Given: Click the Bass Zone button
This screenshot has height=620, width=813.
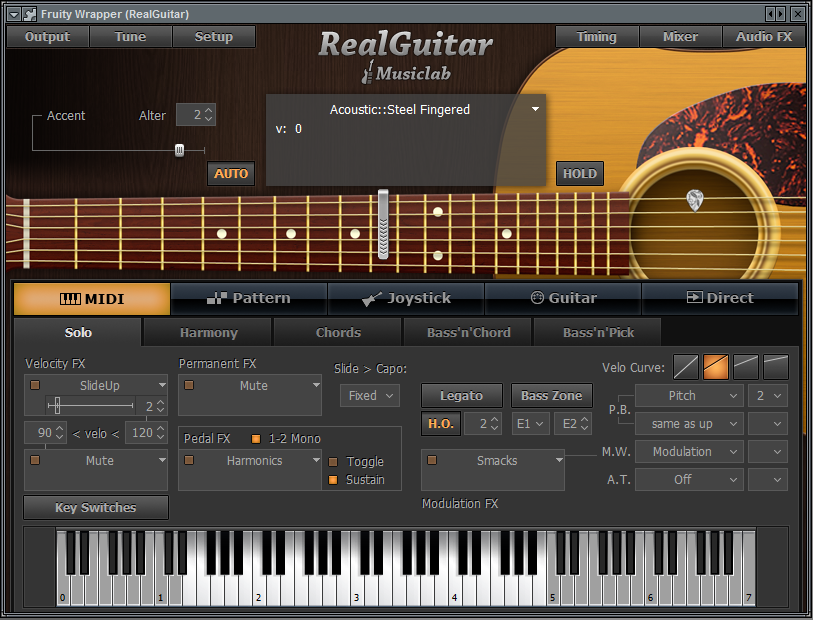Looking at the screenshot, I should coord(552,396).
